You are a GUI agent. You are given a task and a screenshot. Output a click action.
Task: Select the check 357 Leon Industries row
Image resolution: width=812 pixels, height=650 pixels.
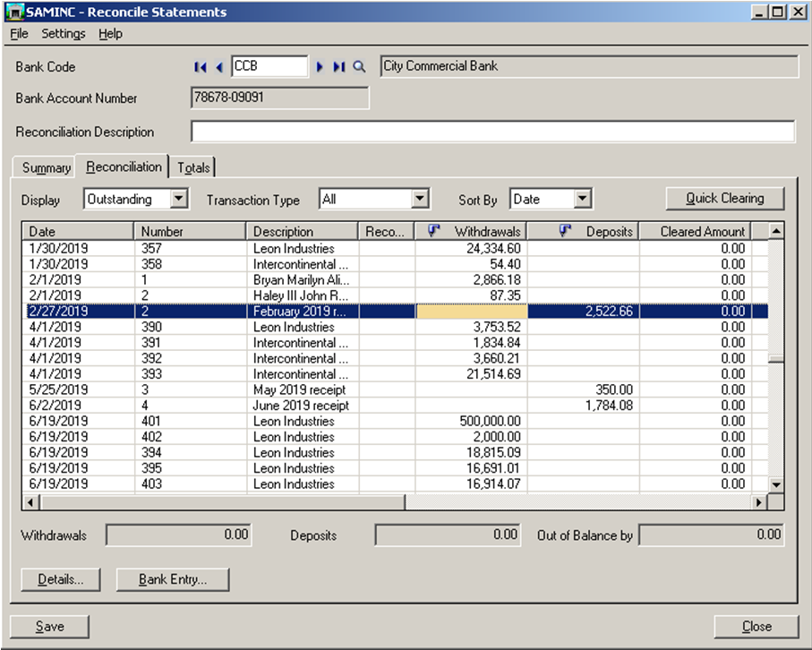[396, 248]
